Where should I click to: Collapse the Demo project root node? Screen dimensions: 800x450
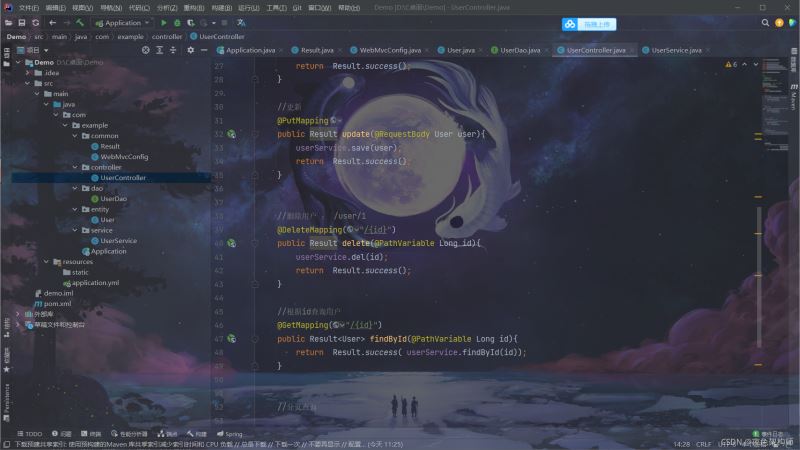pyautogui.click(x=18, y=62)
